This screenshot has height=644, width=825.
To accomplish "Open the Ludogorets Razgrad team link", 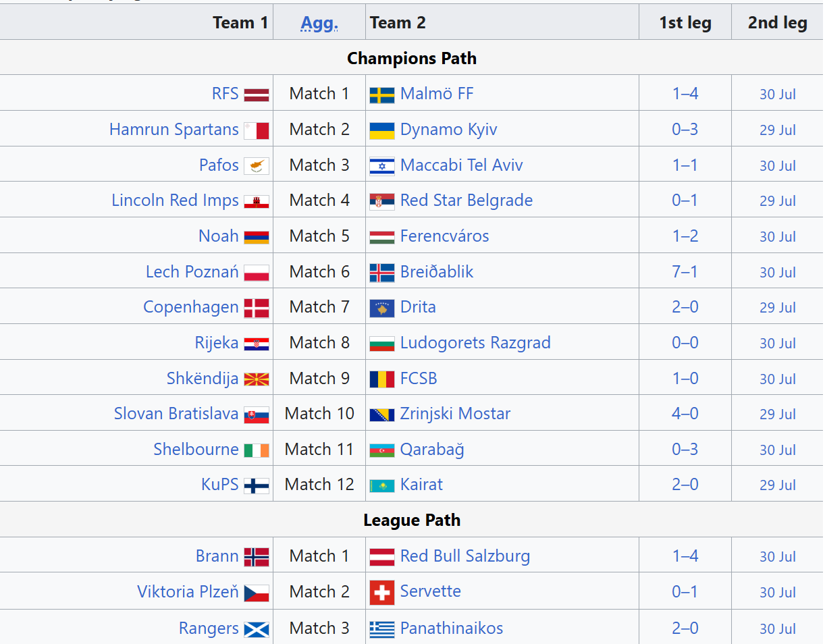I will (x=475, y=343).
